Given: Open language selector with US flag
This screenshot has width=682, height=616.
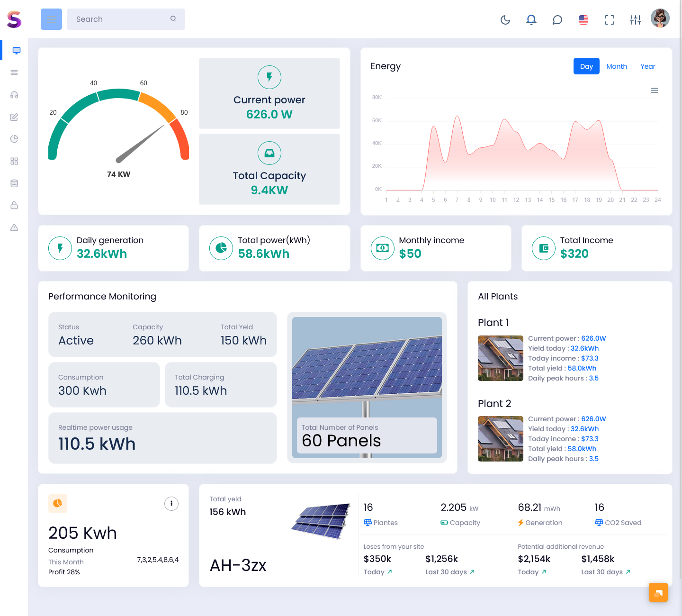Looking at the screenshot, I should [x=583, y=19].
